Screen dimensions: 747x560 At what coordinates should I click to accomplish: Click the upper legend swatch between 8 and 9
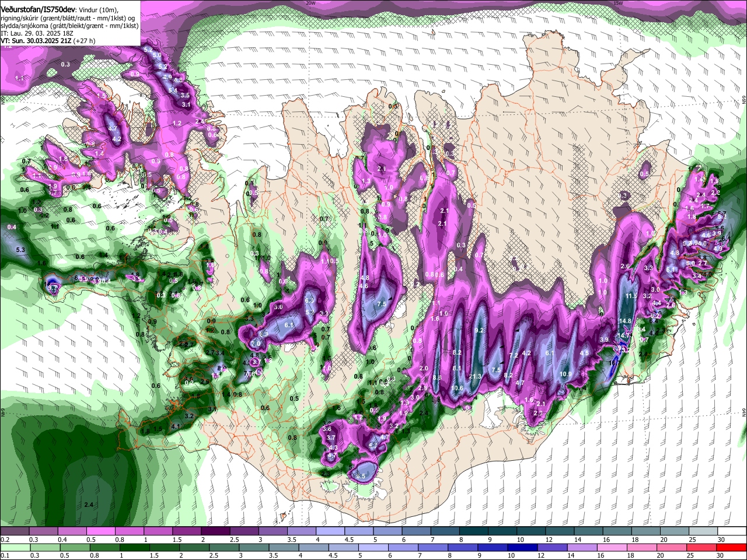pos(474,531)
